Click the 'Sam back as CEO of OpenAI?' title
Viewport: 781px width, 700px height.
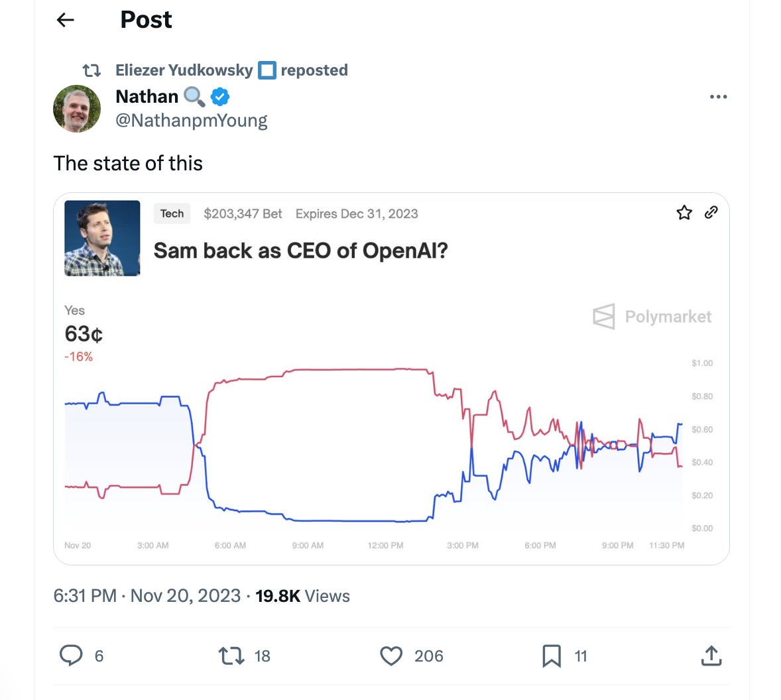[x=301, y=251]
